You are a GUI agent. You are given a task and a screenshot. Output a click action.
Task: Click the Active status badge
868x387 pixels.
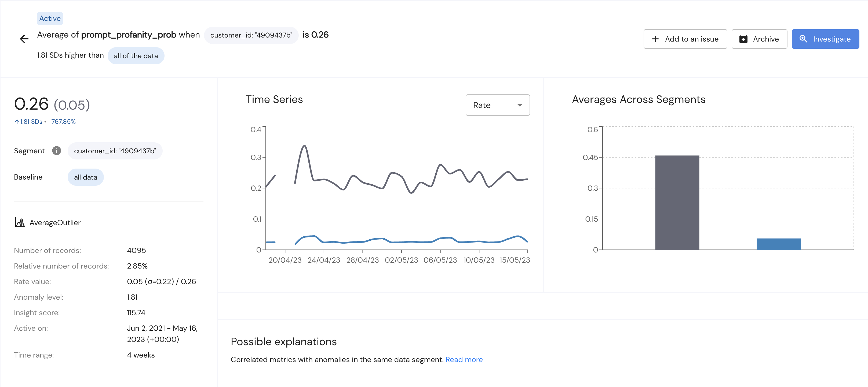50,18
